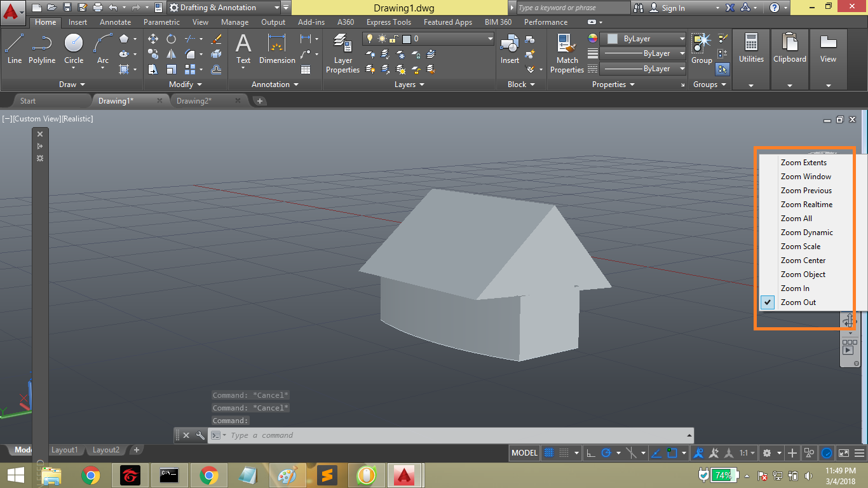Click the Plot printer icon
Viewport: 868px width, 488px height.
pyautogui.click(x=98, y=8)
